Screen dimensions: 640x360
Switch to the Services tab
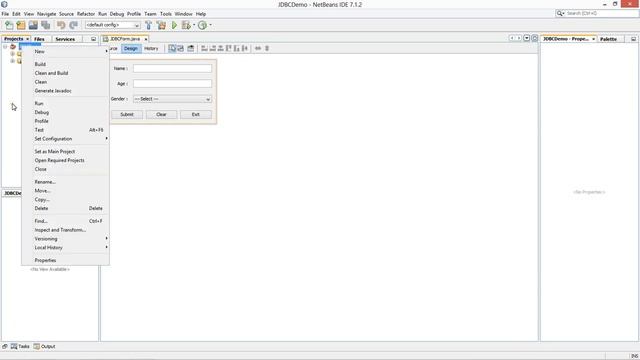click(65, 39)
